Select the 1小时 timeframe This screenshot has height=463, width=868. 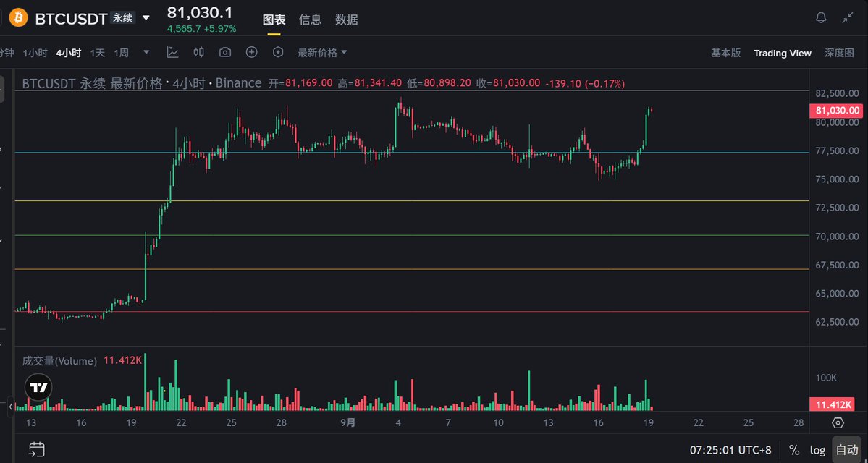35,53
